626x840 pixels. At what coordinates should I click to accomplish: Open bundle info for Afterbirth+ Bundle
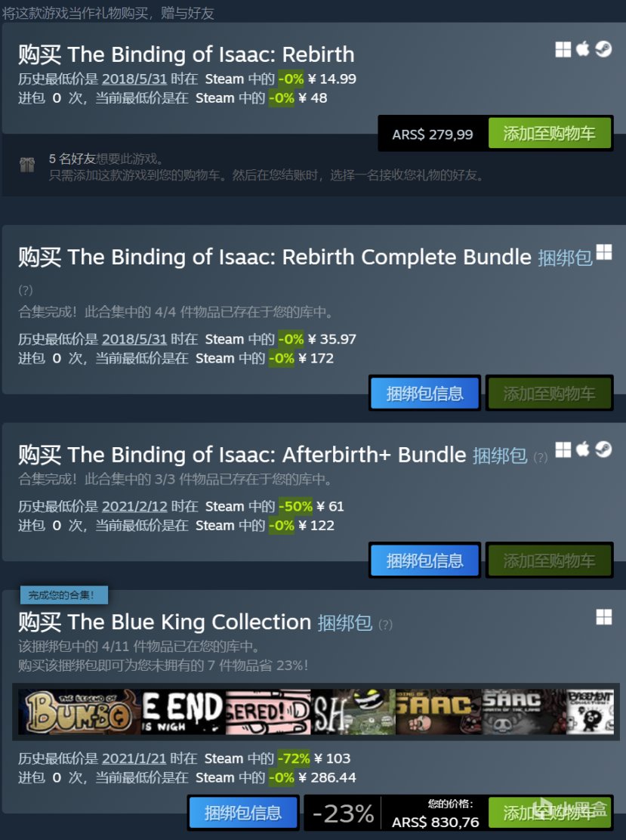click(x=424, y=561)
